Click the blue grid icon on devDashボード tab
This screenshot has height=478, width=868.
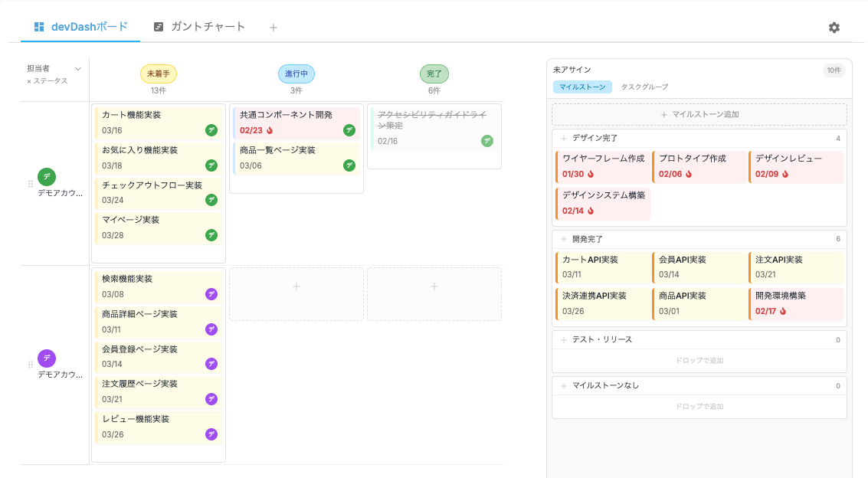(40, 25)
